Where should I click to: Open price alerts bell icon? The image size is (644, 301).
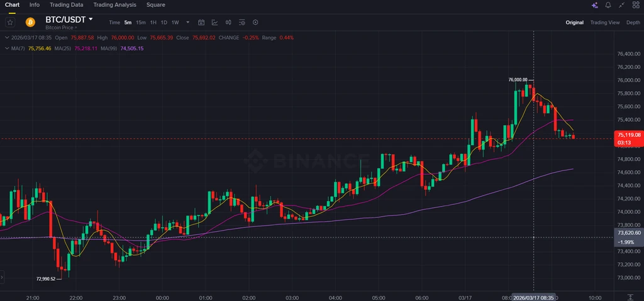[x=608, y=5]
